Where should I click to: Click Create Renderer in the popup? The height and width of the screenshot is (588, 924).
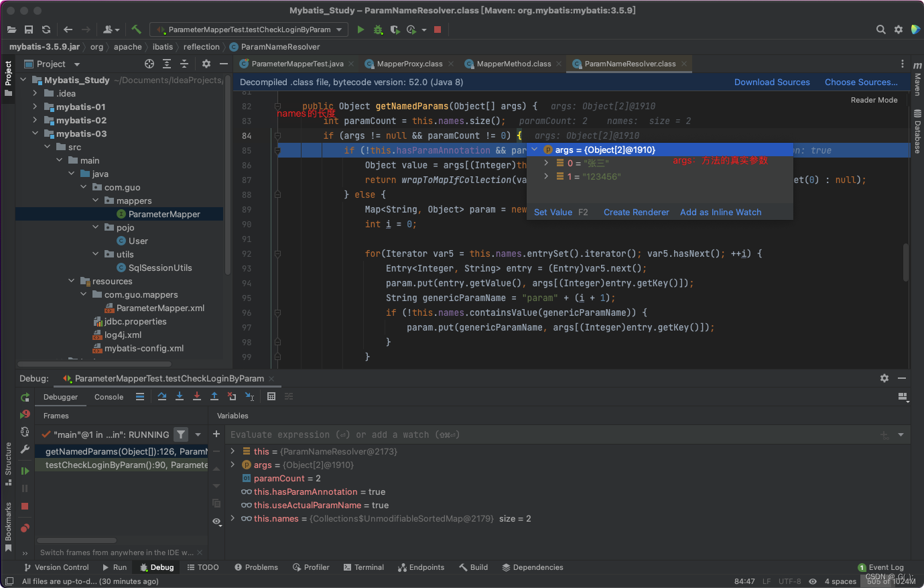636,212
